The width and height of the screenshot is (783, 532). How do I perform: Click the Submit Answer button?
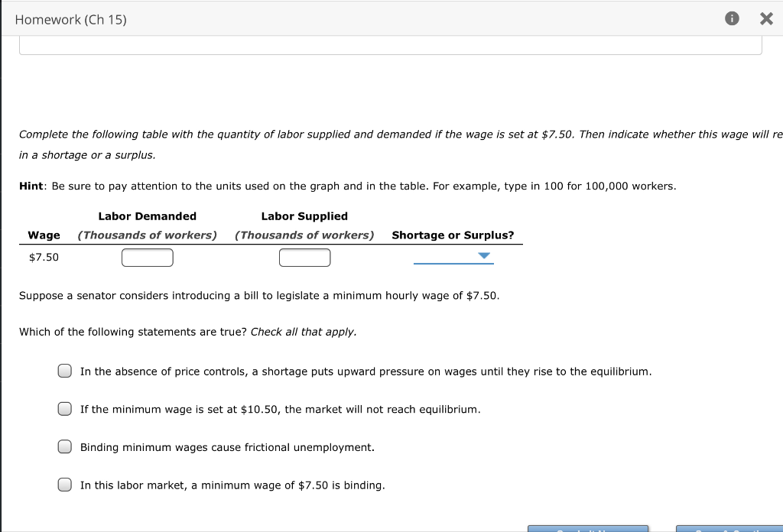pyautogui.click(x=588, y=529)
